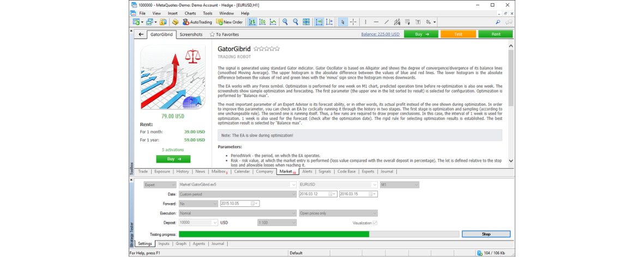Image resolution: width=644 pixels, height=257 pixels.
Task: Click Buy button under 5 activations
Action: tap(173, 159)
